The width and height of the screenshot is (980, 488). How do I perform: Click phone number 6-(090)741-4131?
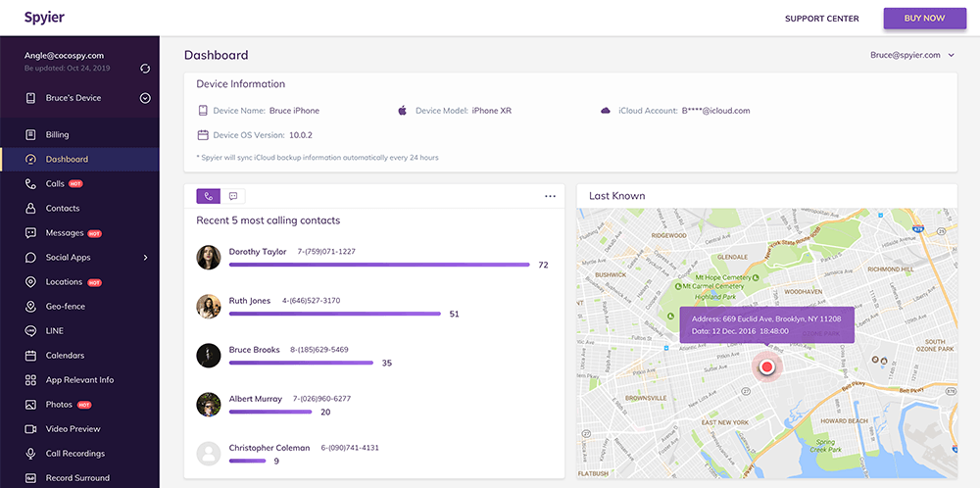pyautogui.click(x=350, y=448)
